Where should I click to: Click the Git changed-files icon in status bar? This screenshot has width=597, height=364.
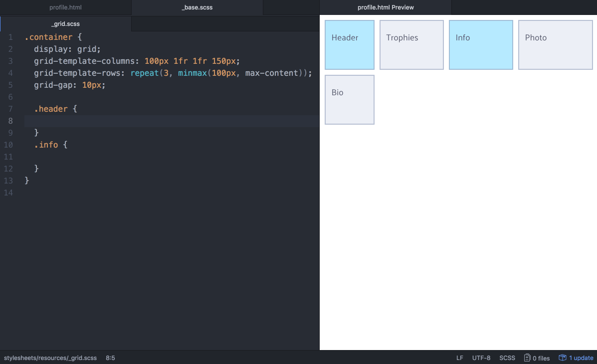coord(527,358)
